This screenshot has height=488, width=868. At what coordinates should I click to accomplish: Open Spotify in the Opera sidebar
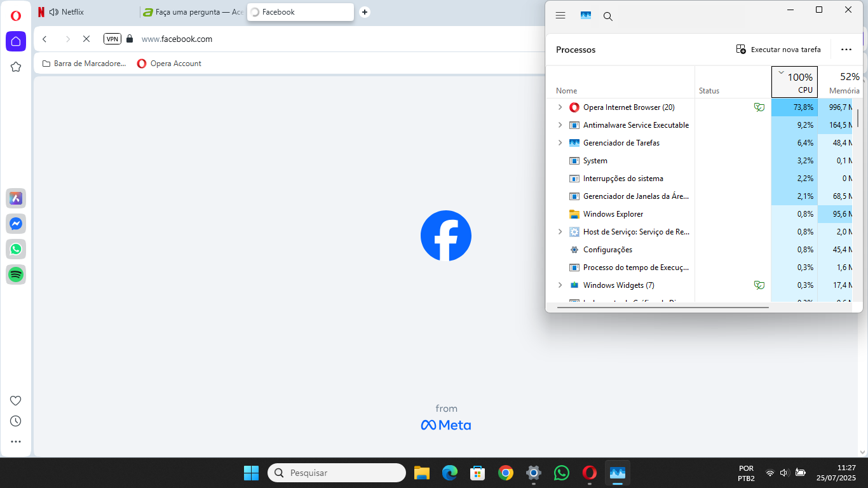tap(16, 274)
